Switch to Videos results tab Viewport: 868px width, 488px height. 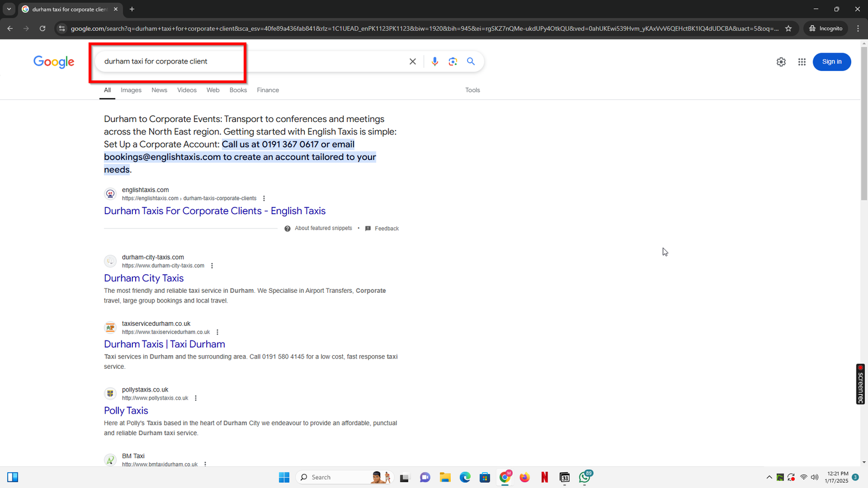[187, 90]
